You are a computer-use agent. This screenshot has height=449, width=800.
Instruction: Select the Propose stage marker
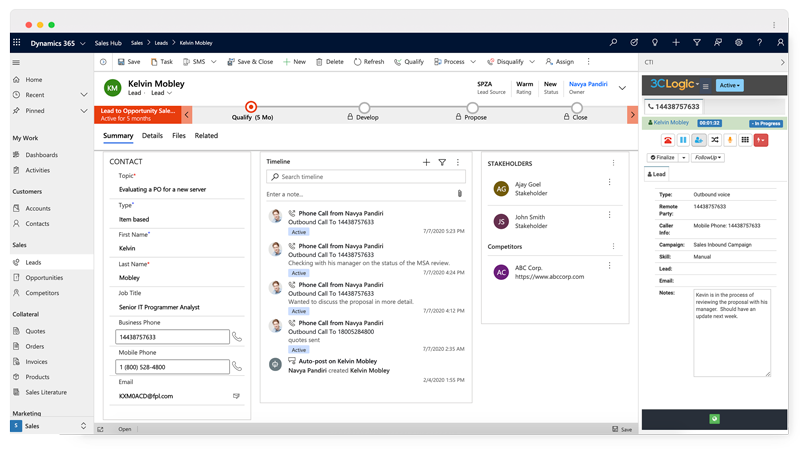[x=472, y=108]
